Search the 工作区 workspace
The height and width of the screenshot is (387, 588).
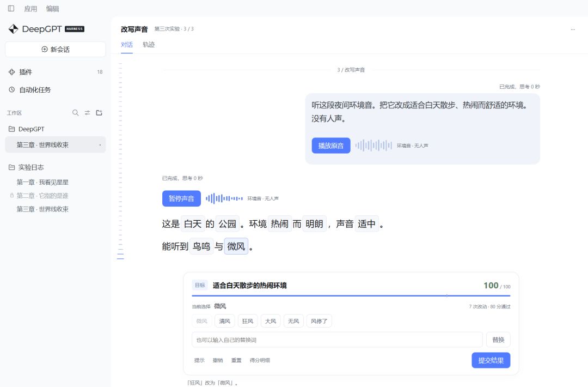[75, 113]
